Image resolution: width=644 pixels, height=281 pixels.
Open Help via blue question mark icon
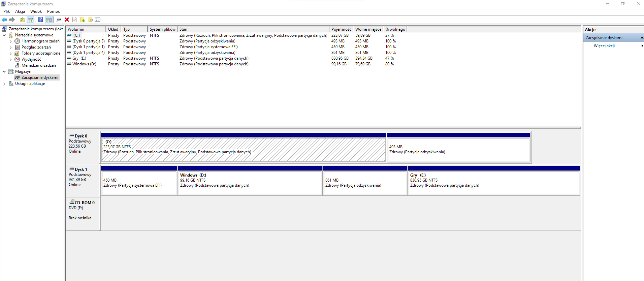(41, 20)
